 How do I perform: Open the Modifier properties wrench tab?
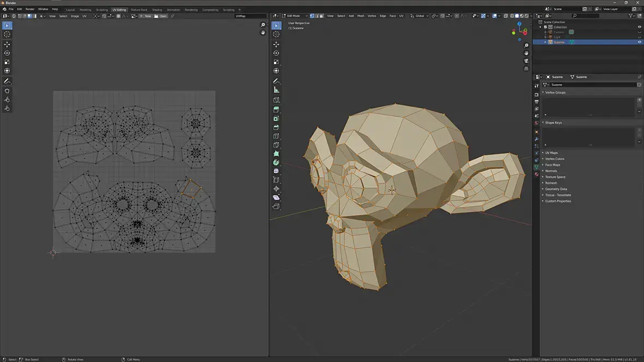(x=536, y=139)
